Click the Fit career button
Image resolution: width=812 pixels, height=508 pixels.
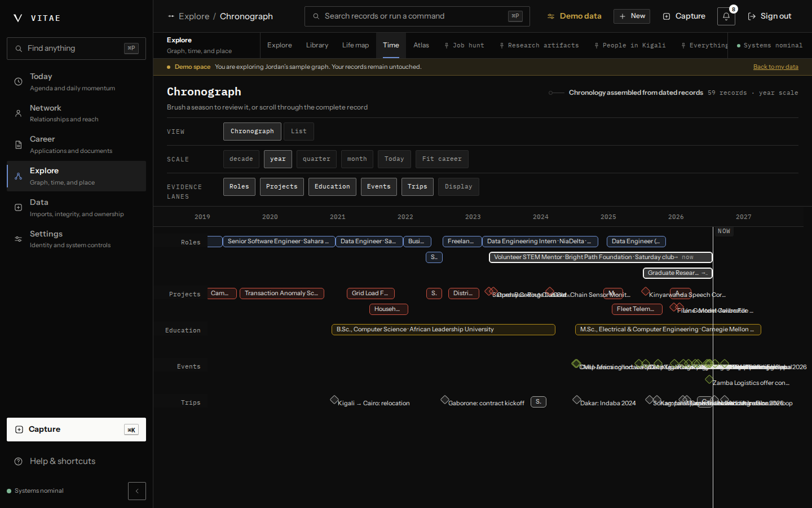coord(442,159)
